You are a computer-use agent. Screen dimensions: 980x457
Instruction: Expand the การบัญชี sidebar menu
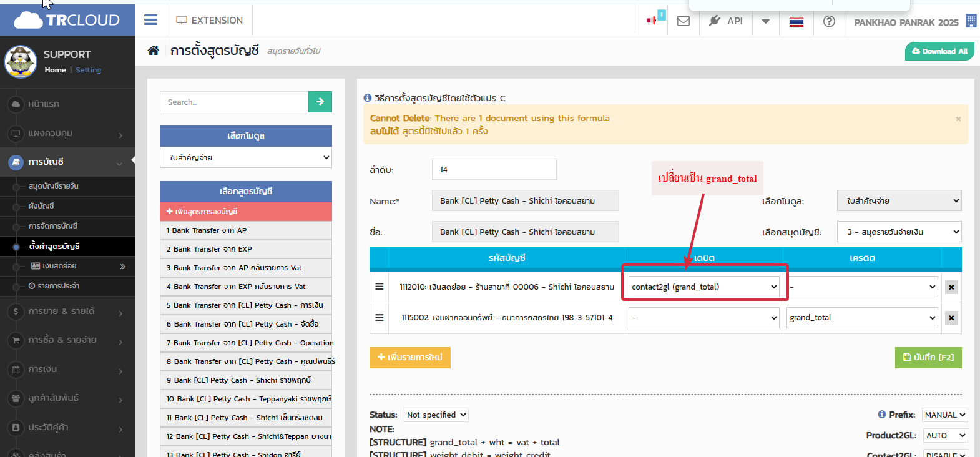pyautogui.click(x=67, y=162)
